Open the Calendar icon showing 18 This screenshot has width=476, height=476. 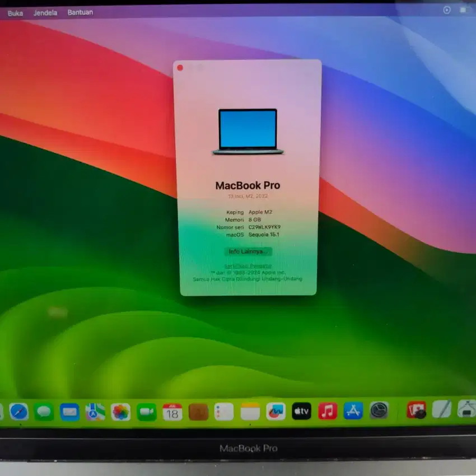(x=172, y=412)
